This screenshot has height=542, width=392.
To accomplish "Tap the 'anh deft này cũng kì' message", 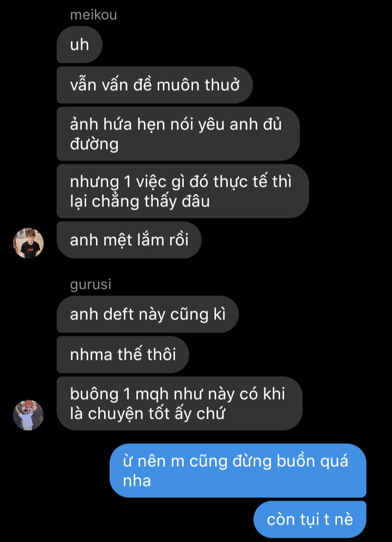I will coord(147,314).
